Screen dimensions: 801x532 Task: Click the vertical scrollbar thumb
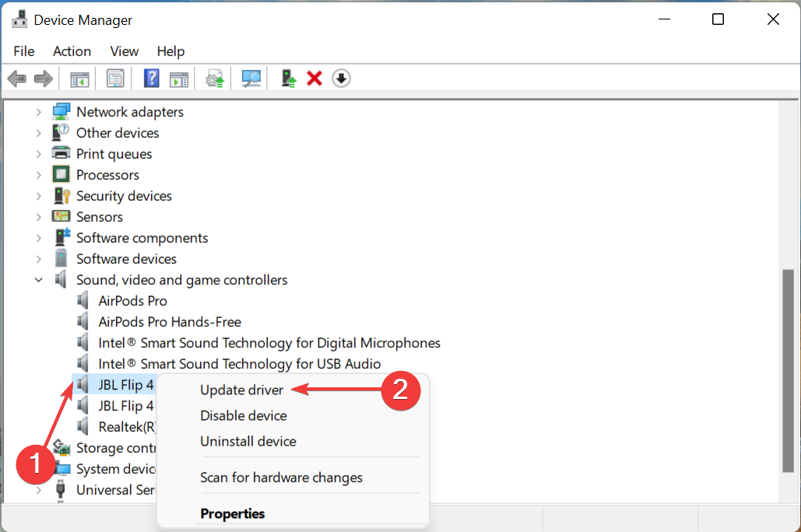[788, 369]
